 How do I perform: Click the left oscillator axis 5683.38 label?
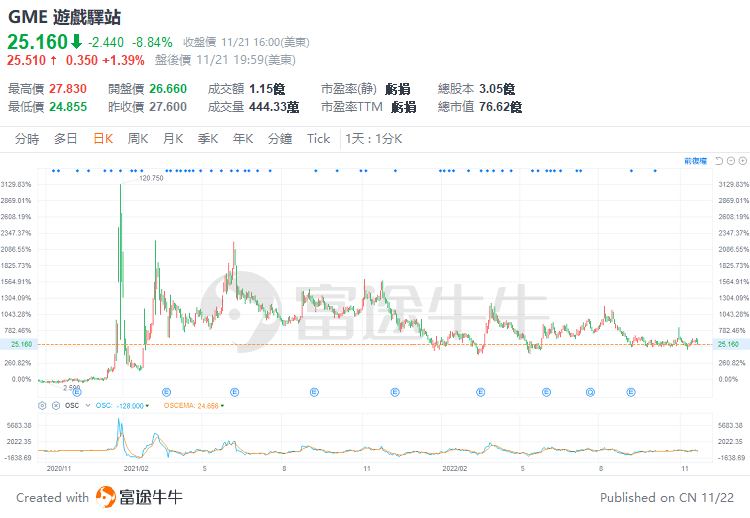[19, 426]
